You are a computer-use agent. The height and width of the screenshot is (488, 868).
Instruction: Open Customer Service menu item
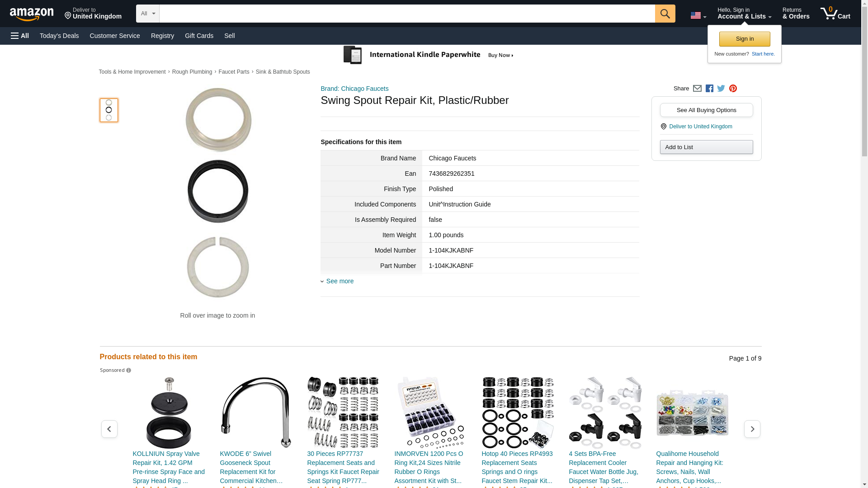click(115, 36)
